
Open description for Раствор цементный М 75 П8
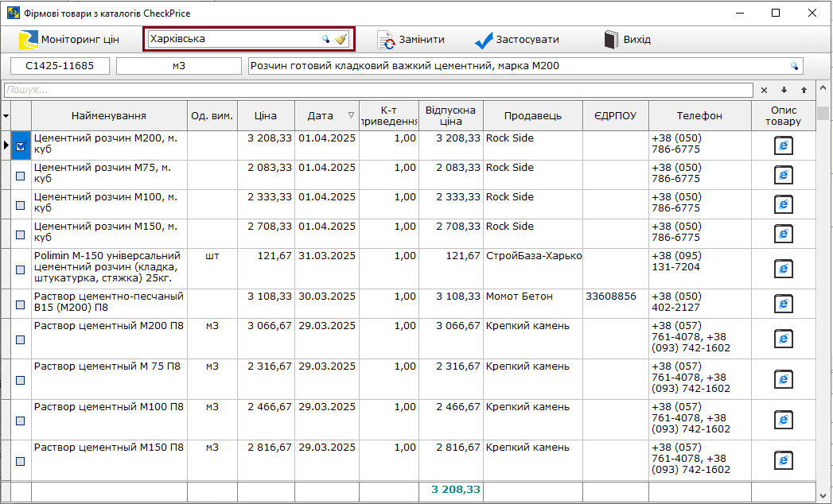point(783,379)
